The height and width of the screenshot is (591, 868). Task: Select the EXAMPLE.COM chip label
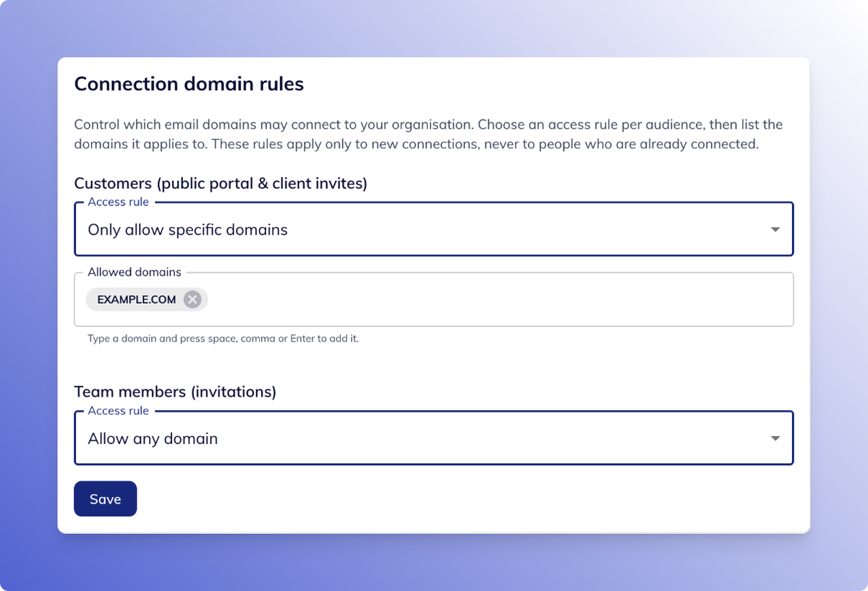pyautogui.click(x=137, y=299)
